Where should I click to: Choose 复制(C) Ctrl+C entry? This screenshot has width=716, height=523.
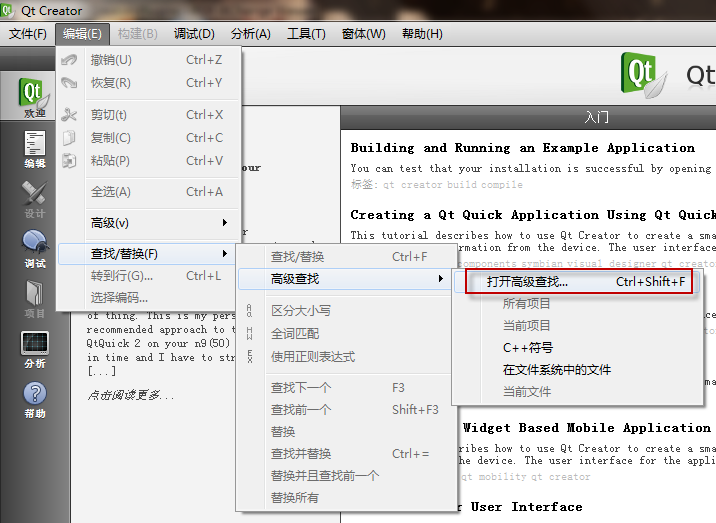point(148,137)
